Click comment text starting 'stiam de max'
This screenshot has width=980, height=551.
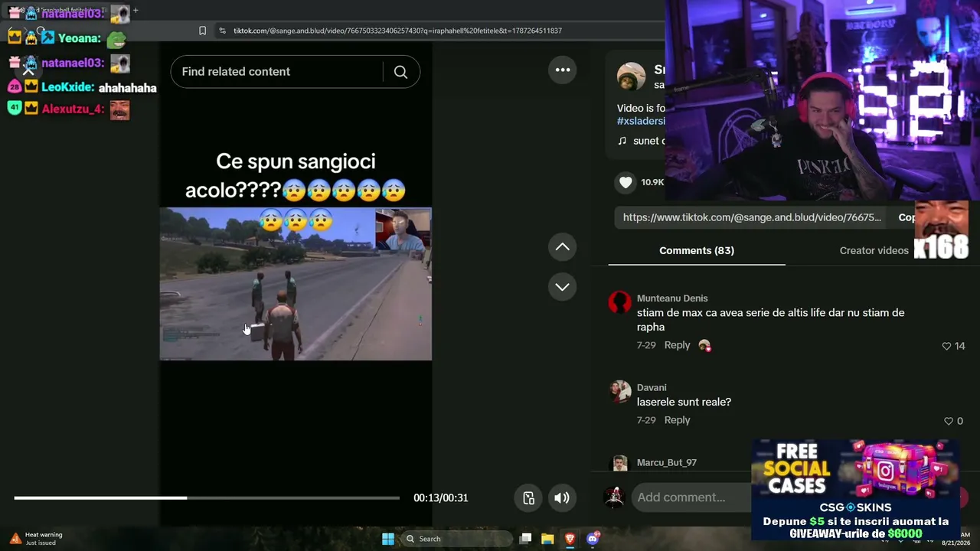click(x=770, y=320)
